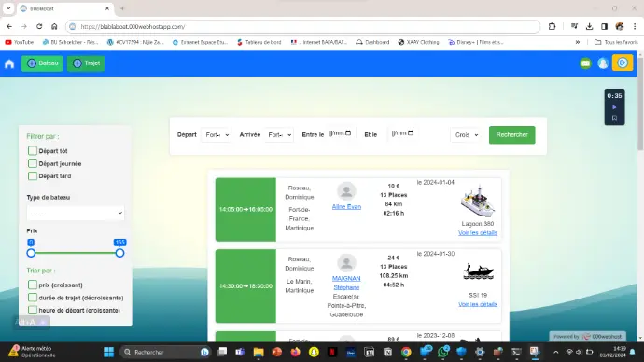The width and height of the screenshot is (644, 362).
Task: Check the Départ tard filter
Action: pyautogui.click(x=33, y=175)
